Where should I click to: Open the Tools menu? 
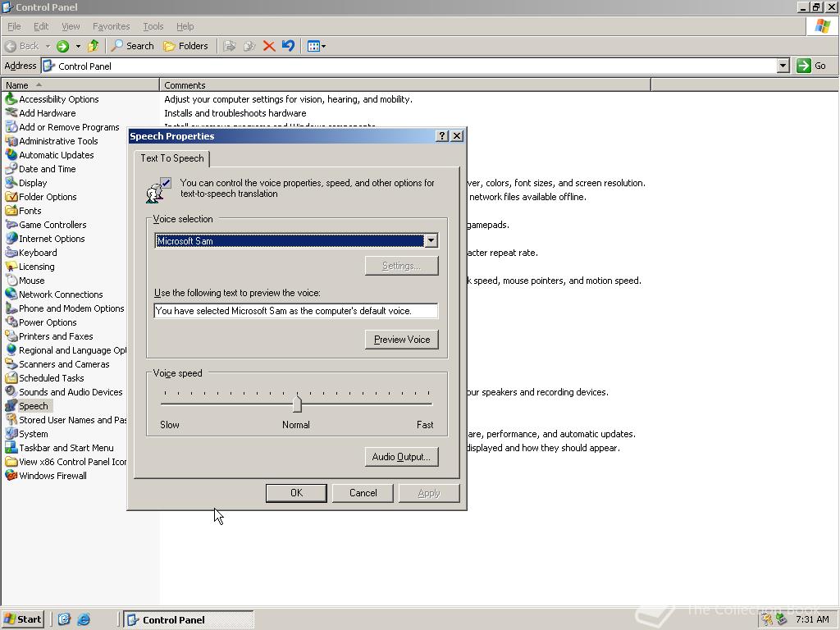153,26
